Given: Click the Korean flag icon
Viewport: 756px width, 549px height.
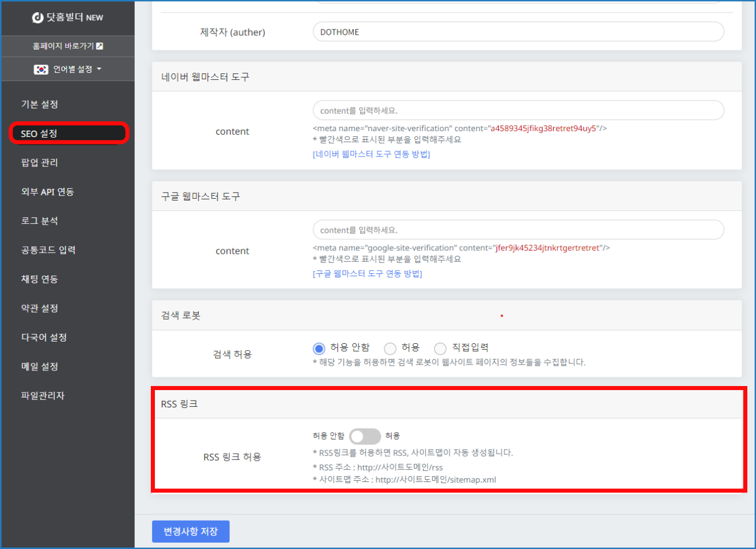Looking at the screenshot, I should click(41, 69).
